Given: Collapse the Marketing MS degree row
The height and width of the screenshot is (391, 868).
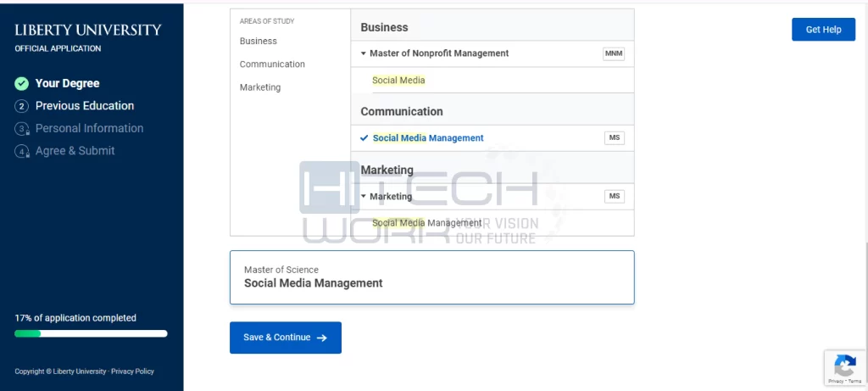Looking at the screenshot, I should click(x=364, y=197).
